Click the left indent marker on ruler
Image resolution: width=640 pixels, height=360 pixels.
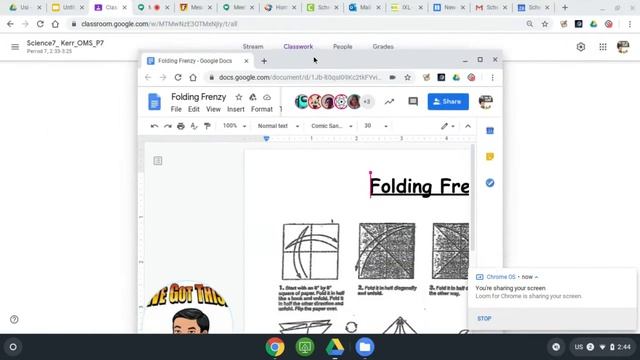(x=267, y=139)
